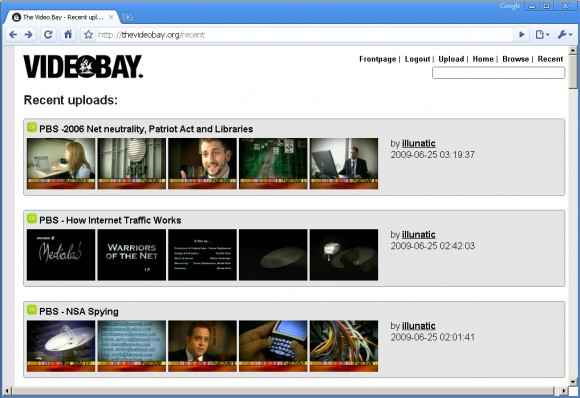Click horizontal scrollbar left arrow
This screenshot has height=398, width=580.
(7, 390)
